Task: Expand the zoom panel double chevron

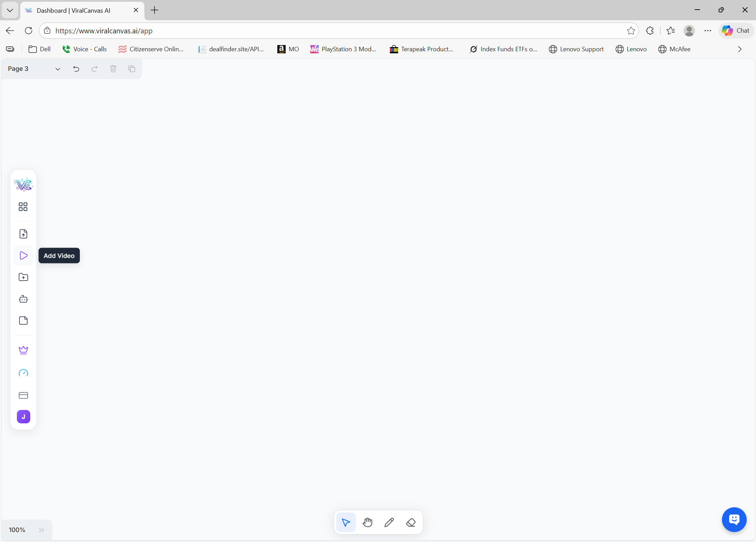Action: 41,530
